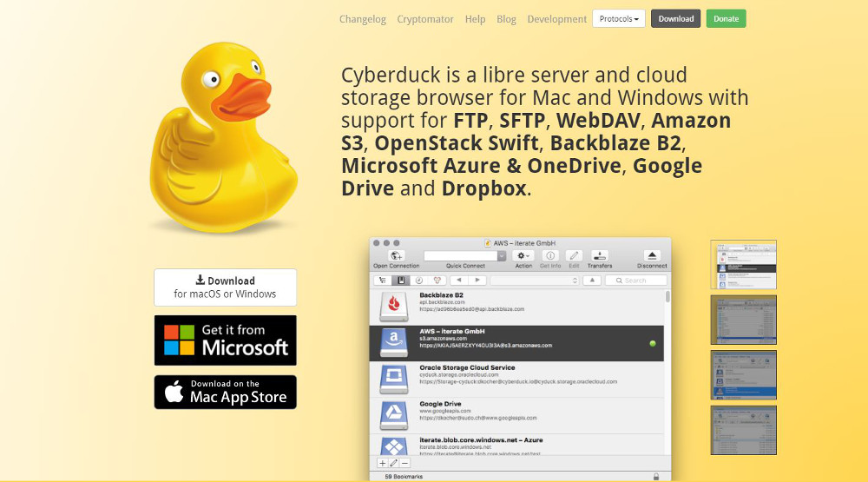Click the Get Info toolbar icon
The width and height of the screenshot is (868, 482).
(x=549, y=255)
